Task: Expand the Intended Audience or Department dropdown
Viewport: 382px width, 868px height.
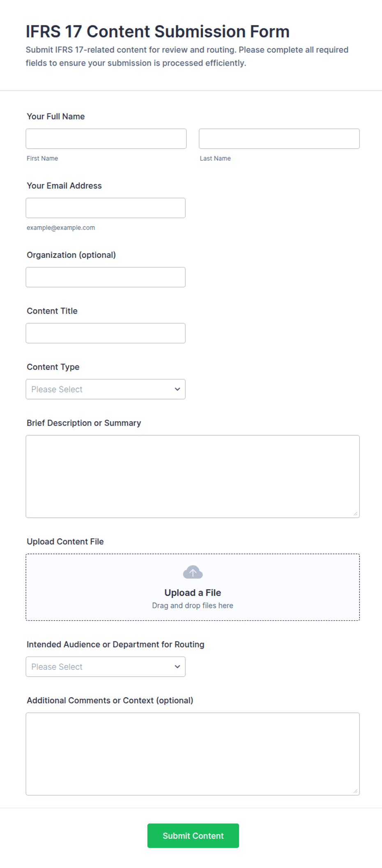Action: point(106,667)
